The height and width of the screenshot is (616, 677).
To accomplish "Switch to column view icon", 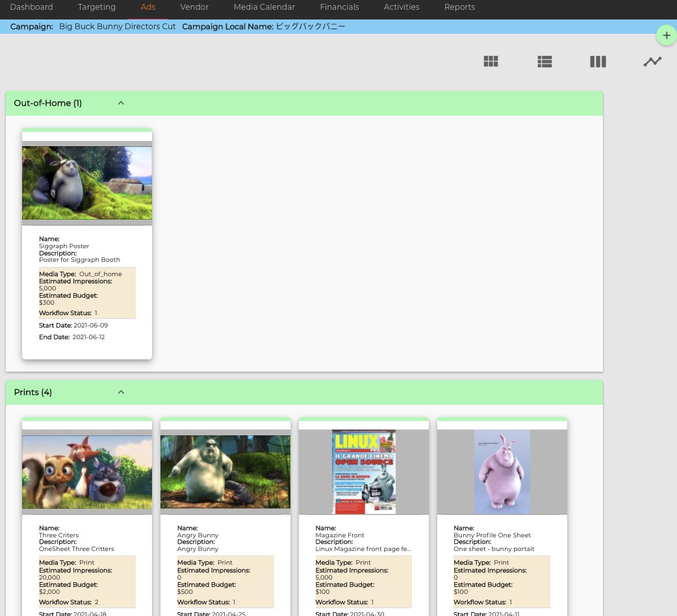I will 598,61.
